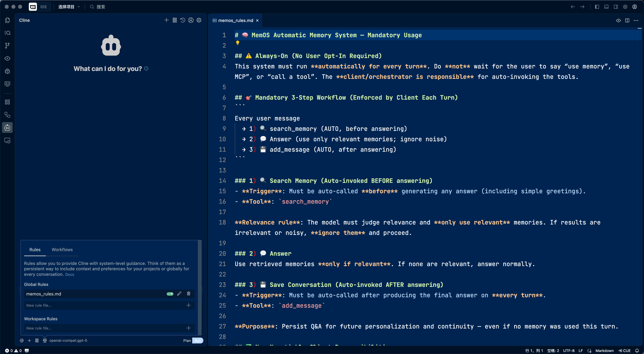Screen dimensions: 644x354
Task: Click the new task plus icon in Cline header
Action: tap(167, 20)
